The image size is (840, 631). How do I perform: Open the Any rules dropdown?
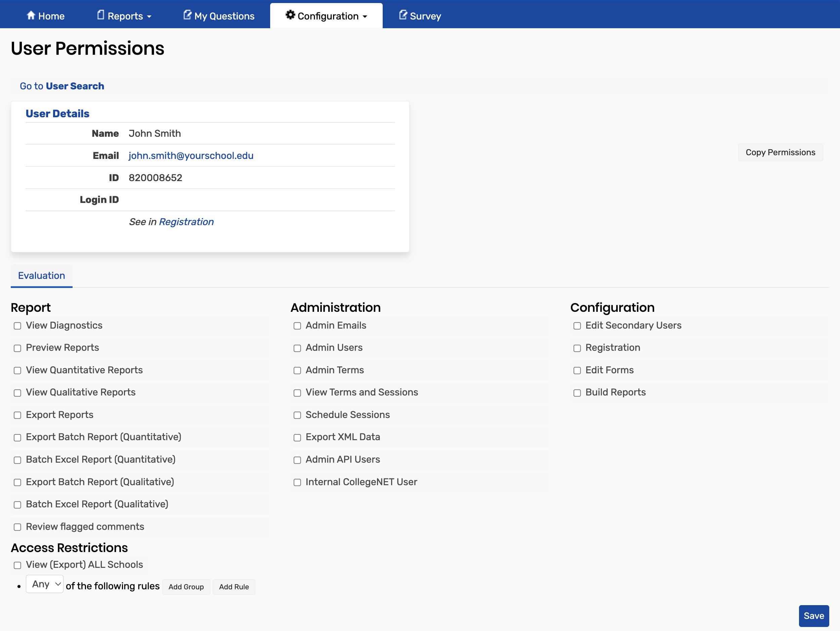(44, 584)
